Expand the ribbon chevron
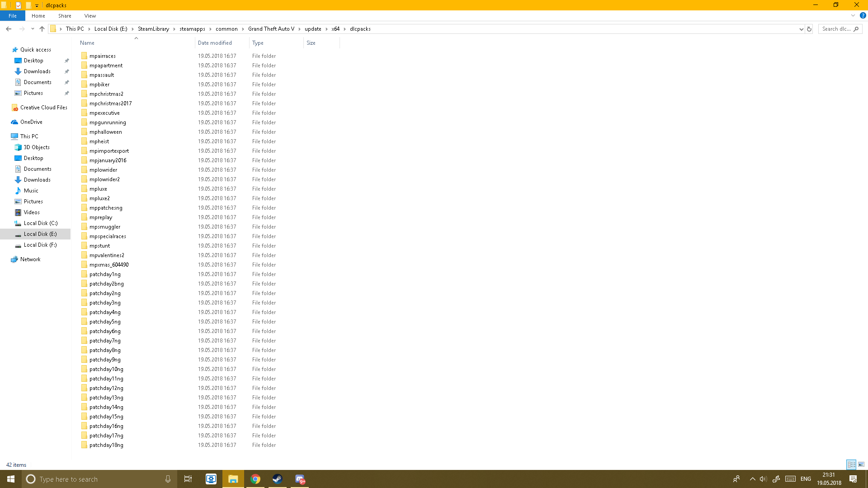868x488 pixels. click(853, 15)
